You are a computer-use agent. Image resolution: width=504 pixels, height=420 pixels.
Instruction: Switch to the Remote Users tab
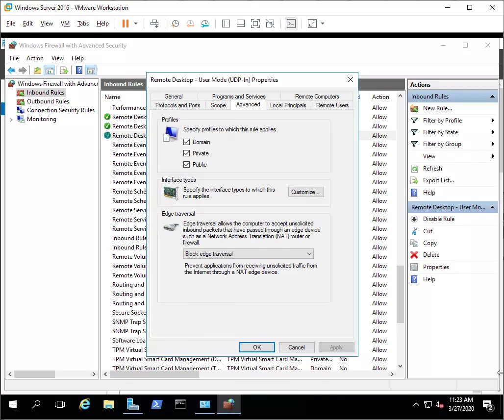click(332, 105)
